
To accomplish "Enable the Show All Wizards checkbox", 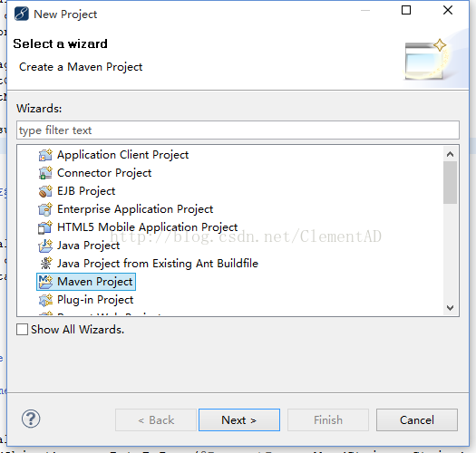I will point(22,329).
